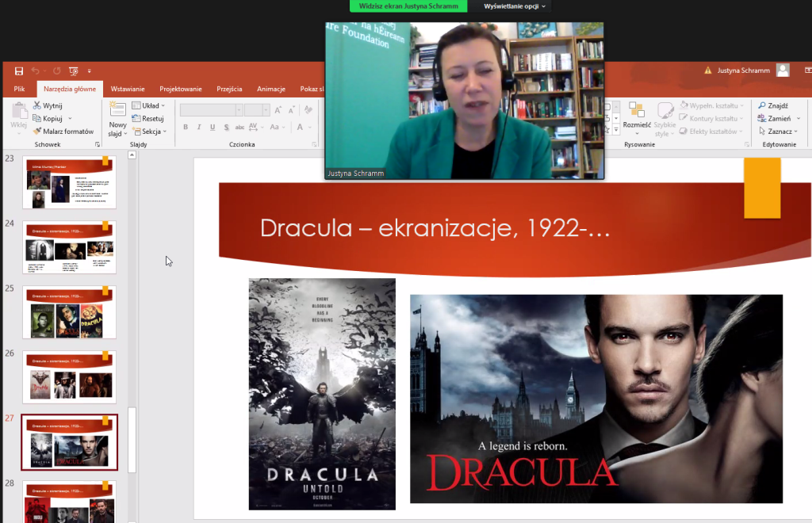
Task: Open the Wyświetlanie opcji Zoom menu
Action: click(x=515, y=6)
